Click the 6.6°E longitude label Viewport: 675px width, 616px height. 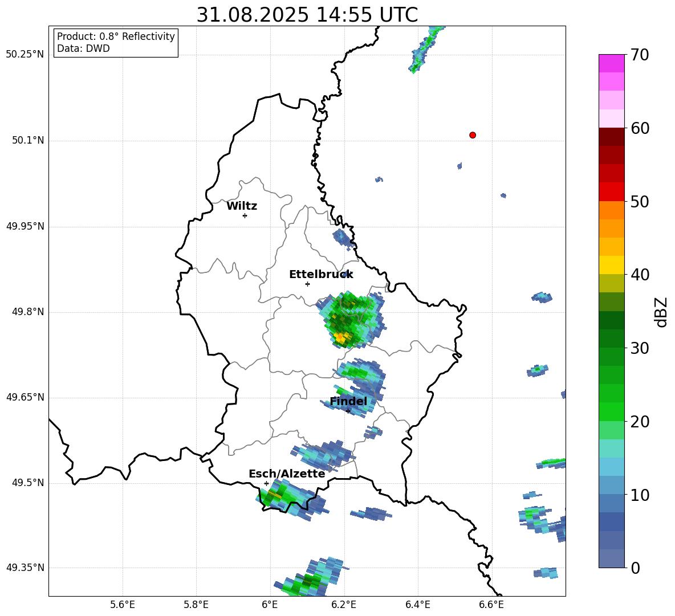[491, 605]
